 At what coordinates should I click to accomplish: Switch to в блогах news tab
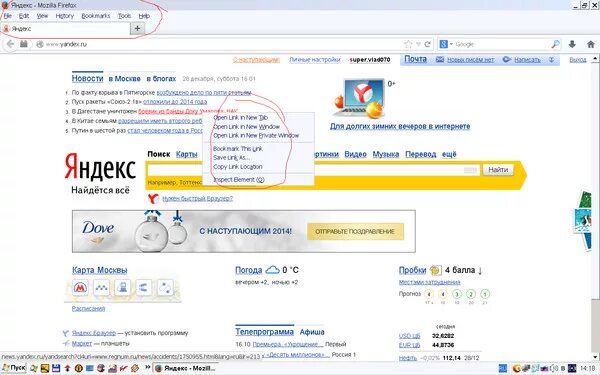161,78
